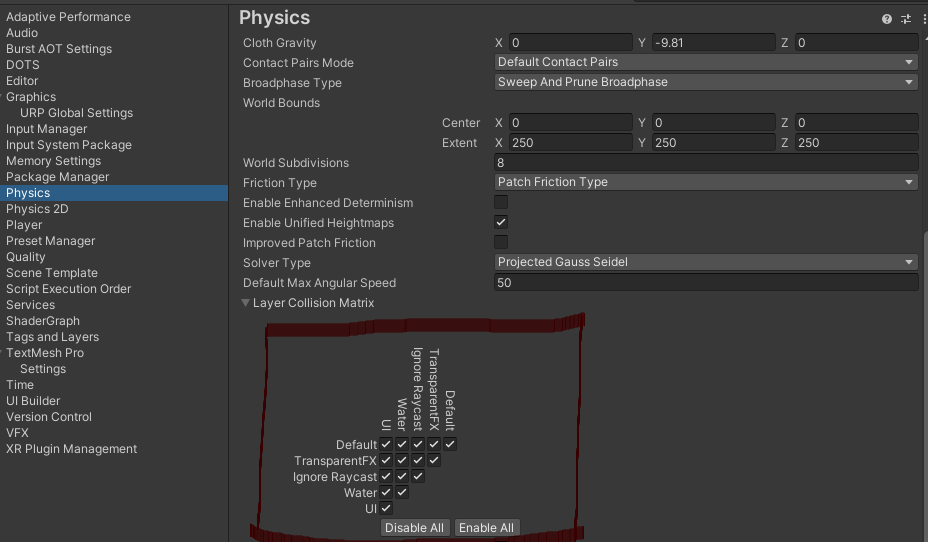Open Editor settings category
Image resolution: width=928 pixels, height=542 pixels.
pyautogui.click(x=22, y=80)
